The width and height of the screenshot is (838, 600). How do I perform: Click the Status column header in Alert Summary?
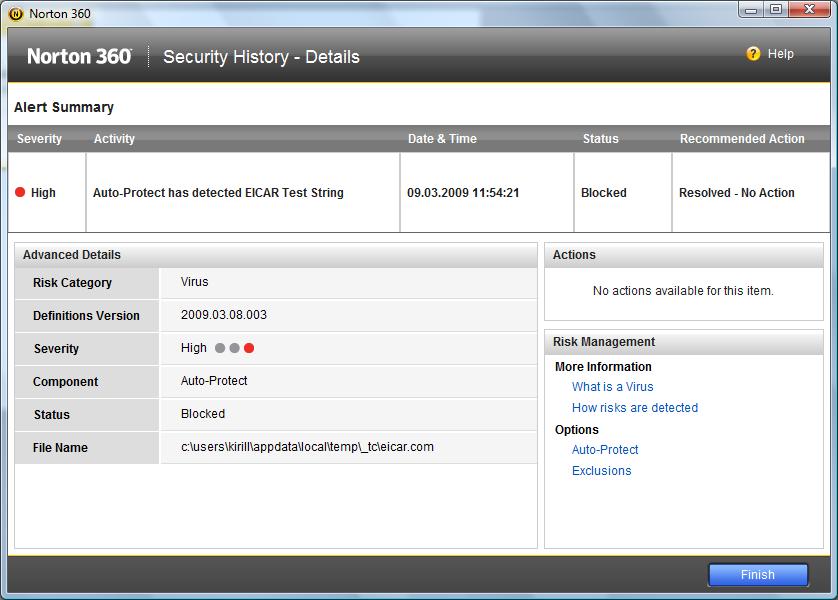[x=601, y=139]
